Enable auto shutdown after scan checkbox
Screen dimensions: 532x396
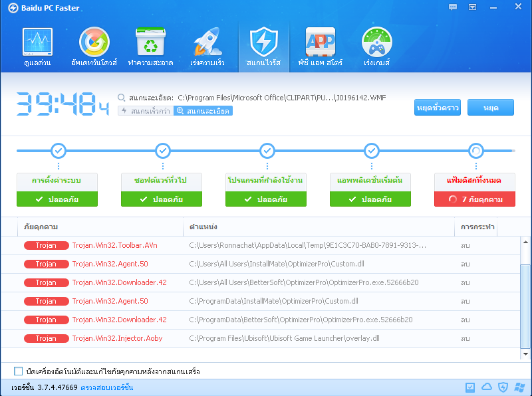pos(19,371)
